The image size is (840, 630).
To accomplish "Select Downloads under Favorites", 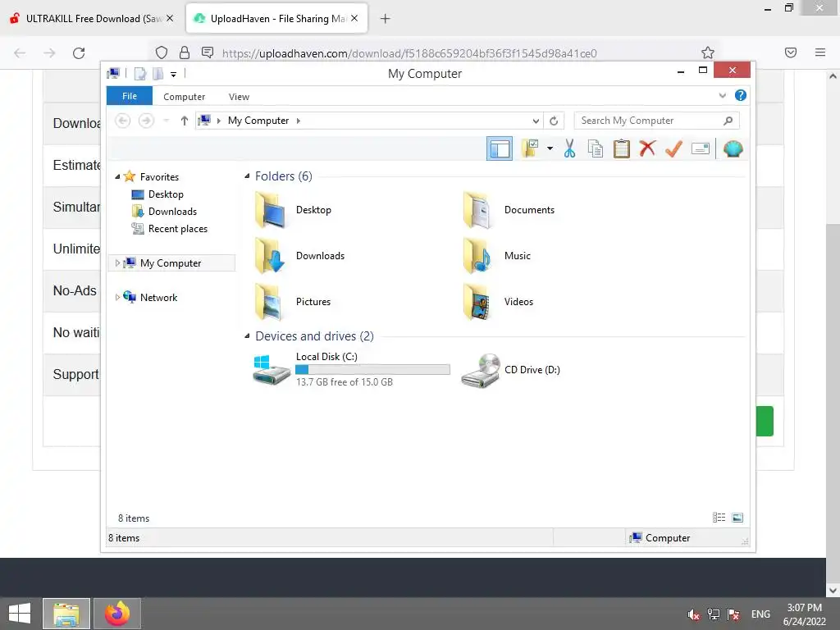I will tap(172, 211).
